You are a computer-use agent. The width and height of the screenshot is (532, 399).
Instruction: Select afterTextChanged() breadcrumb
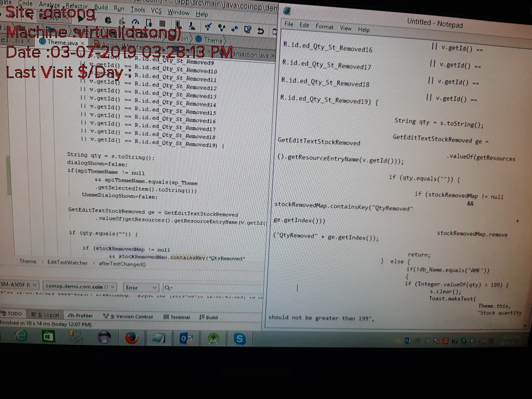coord(122,264)
